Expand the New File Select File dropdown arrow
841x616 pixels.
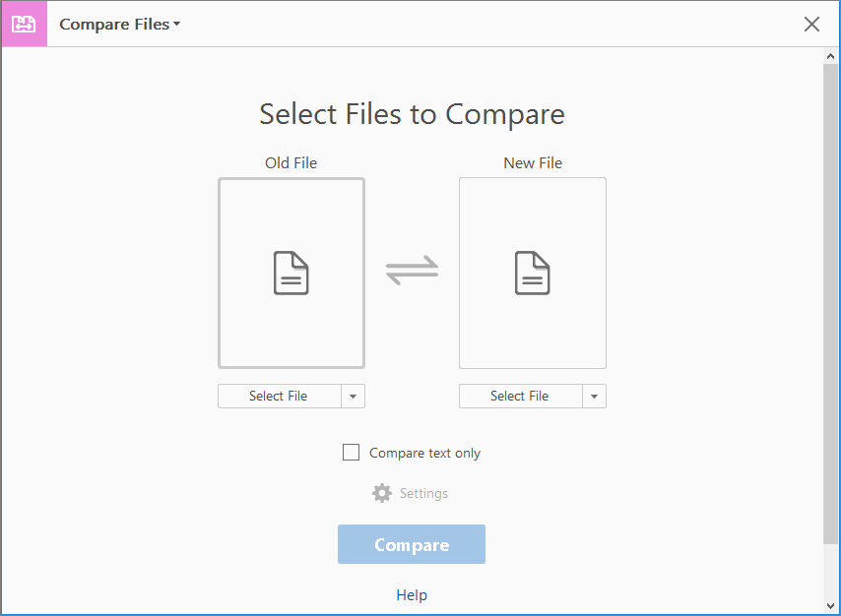coord(595,396)
